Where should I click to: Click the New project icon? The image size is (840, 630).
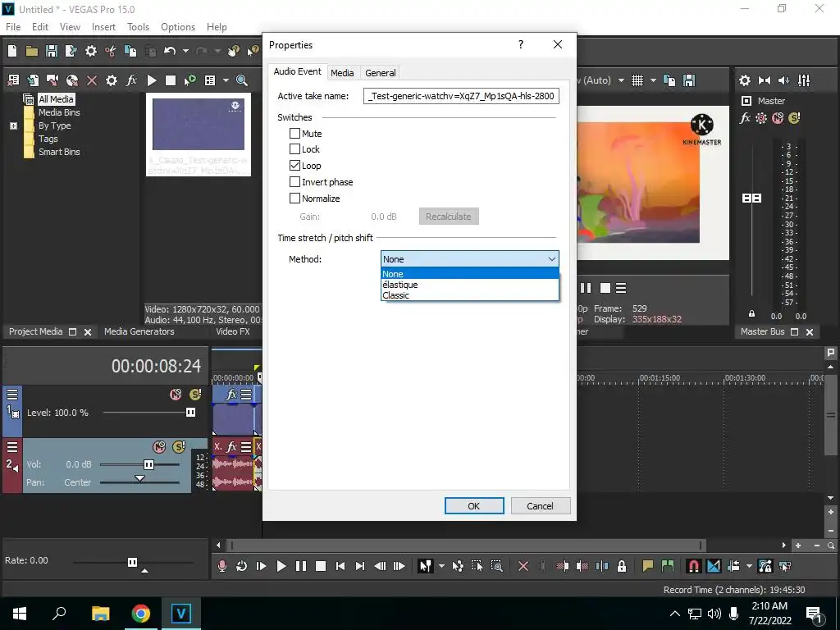[12, 51]
